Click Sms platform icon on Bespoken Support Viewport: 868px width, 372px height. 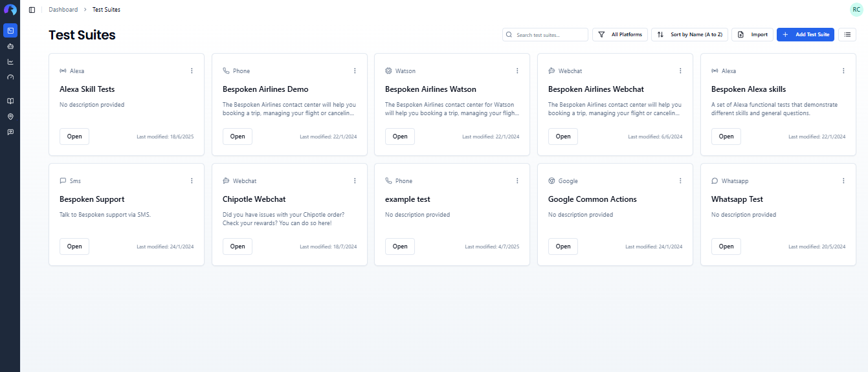tap(63, 181)
